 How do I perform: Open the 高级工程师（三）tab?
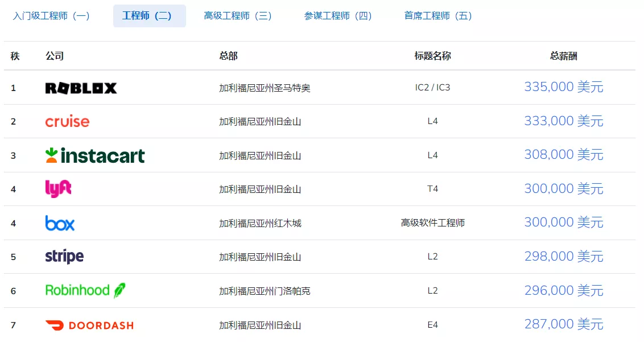(238, 16)
